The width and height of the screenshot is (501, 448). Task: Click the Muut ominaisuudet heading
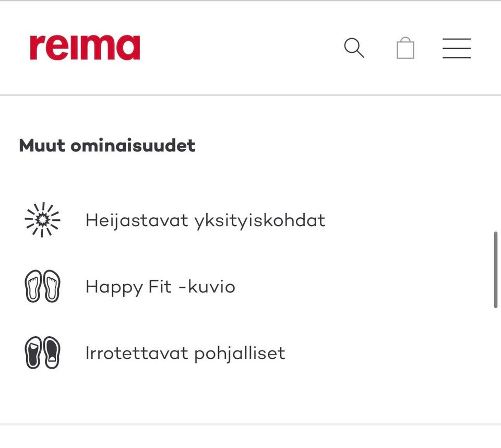pyautogui.click(x=106, y=146)
